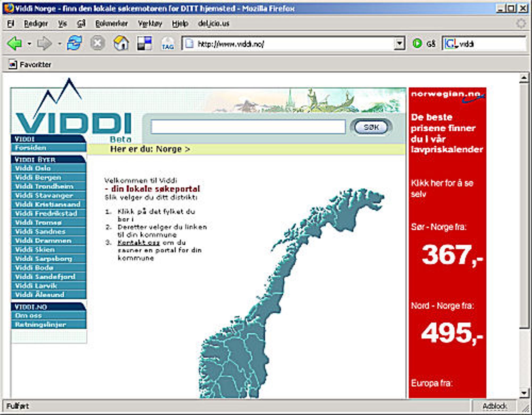
Task: Click the SØK search button
Action: [371, 127]
